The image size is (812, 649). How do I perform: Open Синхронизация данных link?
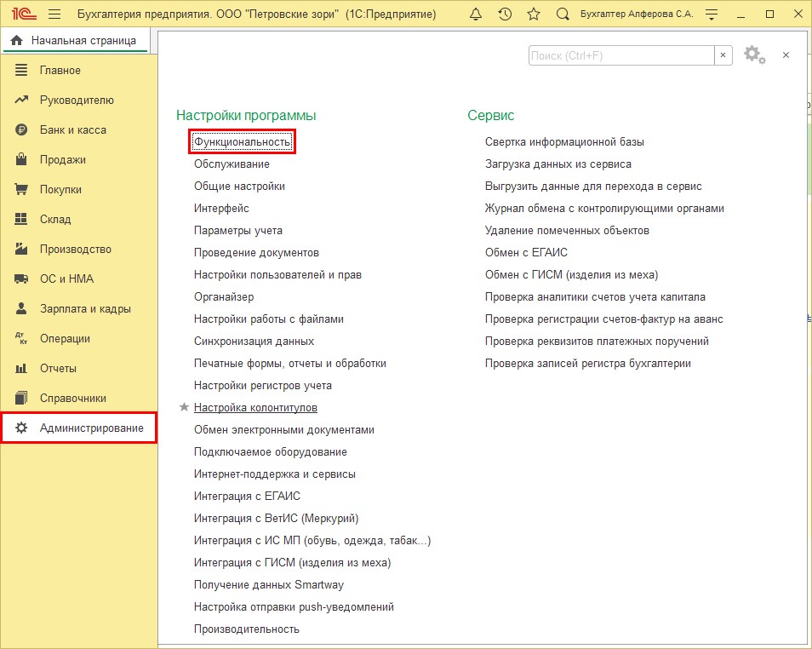pyautogui.click(x=254, y=341)
